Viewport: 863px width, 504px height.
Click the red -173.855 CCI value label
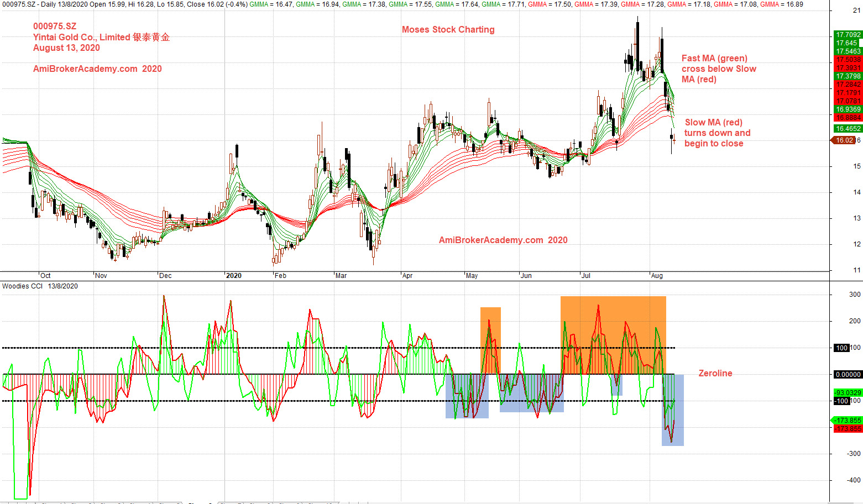click(848, 429)
